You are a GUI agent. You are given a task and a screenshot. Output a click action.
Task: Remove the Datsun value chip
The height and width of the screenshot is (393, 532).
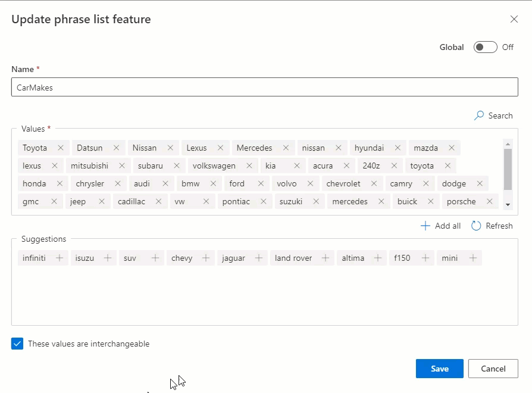116,148
